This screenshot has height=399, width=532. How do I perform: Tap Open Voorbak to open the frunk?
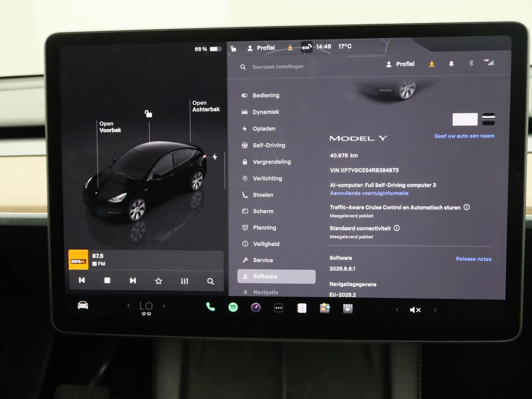tap(110, 127)
